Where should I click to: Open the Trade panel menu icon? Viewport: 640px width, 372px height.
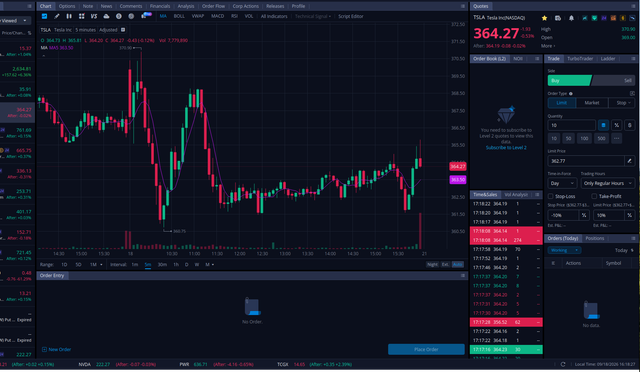pyautogui.click(x=633, y=59)
